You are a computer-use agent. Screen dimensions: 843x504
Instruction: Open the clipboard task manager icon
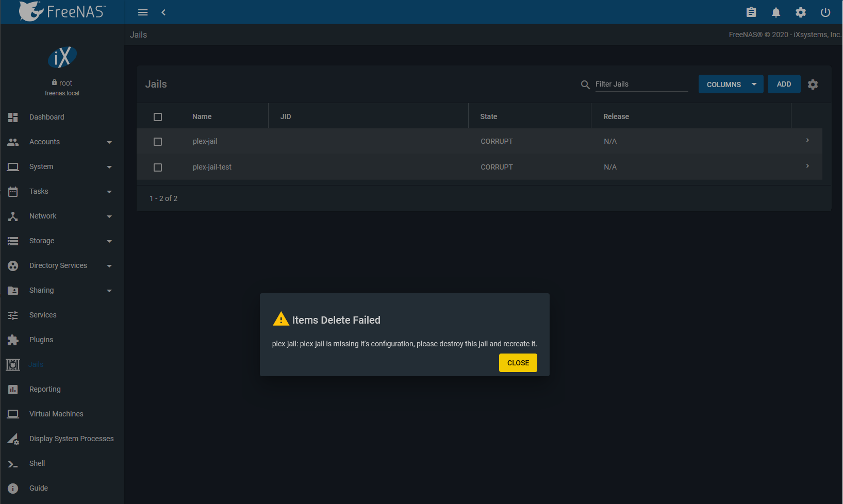[751, 12]
